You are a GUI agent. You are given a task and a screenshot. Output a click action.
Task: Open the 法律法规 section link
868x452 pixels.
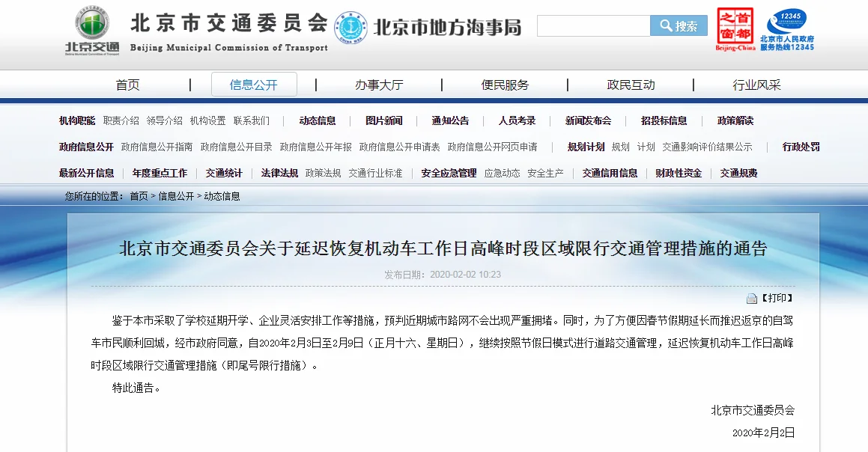click(x=276, y=172)
